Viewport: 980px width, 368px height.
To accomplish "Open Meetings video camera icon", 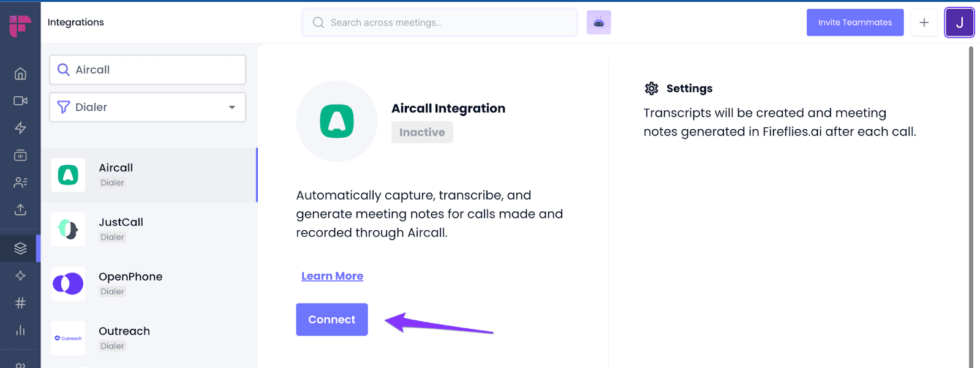I will [20, 100].
